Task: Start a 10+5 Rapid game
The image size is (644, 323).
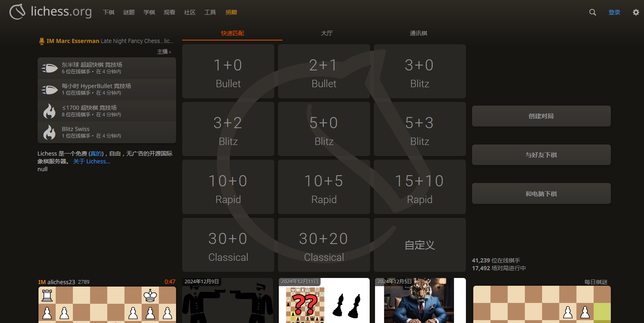Action: (324, 187)
